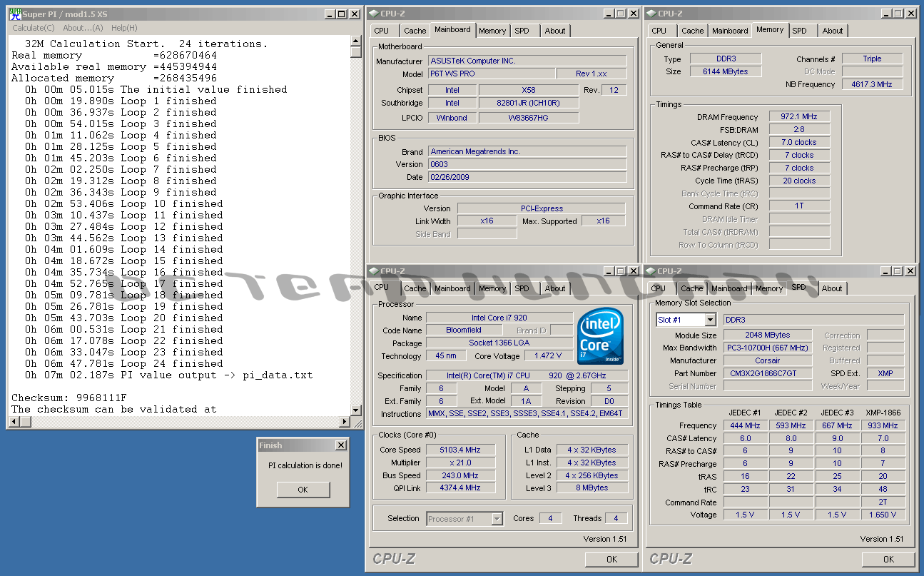Click the Command Rate value 1T
The width and height of the screenshot is (924, 576).
point(799,206)
